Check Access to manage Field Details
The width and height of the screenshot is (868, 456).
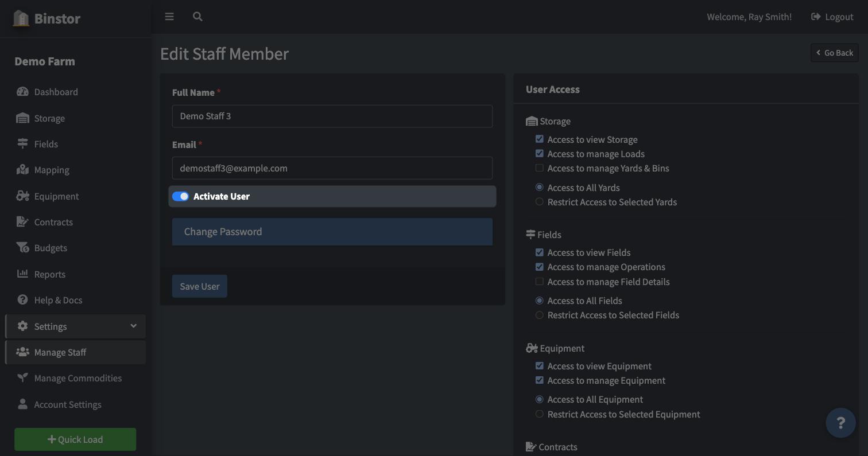[x=539, y=282]
